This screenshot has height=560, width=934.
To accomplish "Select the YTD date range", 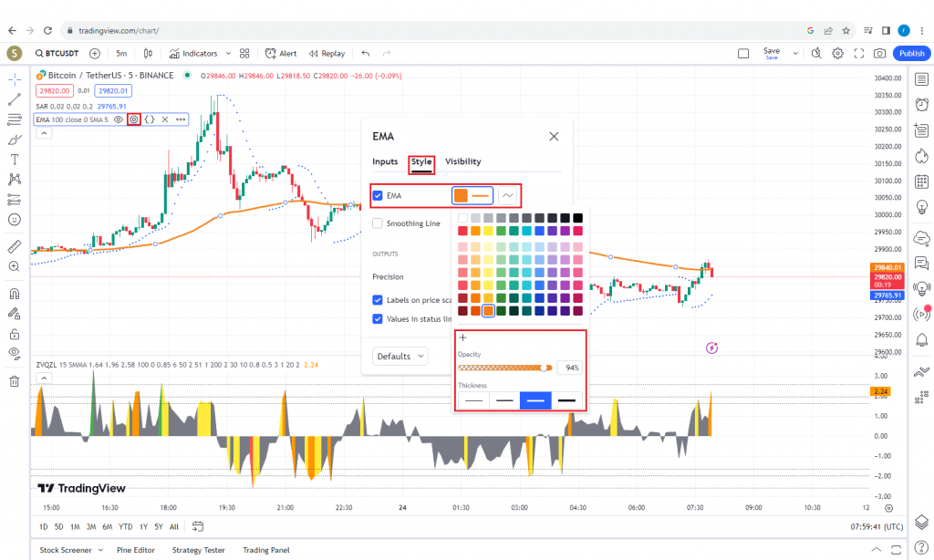I will click(125, 526).
